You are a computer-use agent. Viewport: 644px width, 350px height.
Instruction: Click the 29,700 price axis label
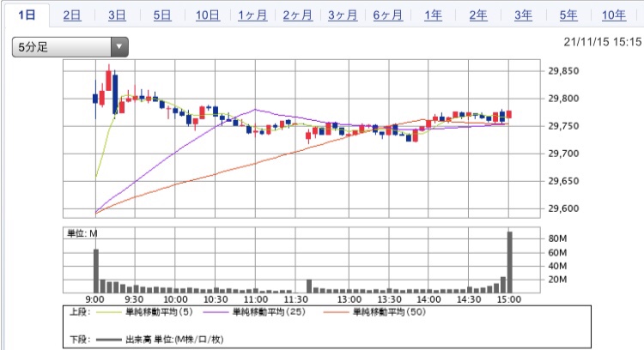563,154
